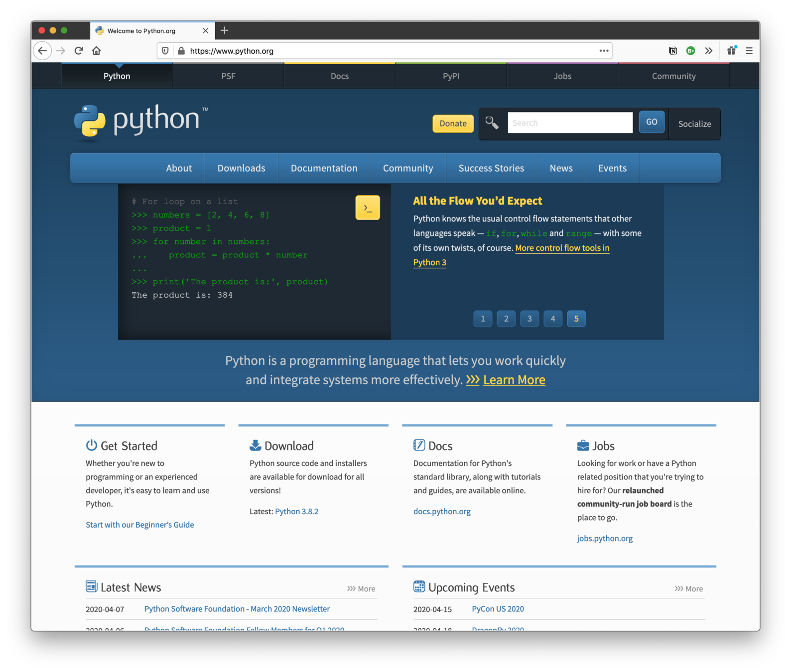Click More beside Upcoming Events
The height and width of the screenshot is (672, 791).
(x=689, y=588)
